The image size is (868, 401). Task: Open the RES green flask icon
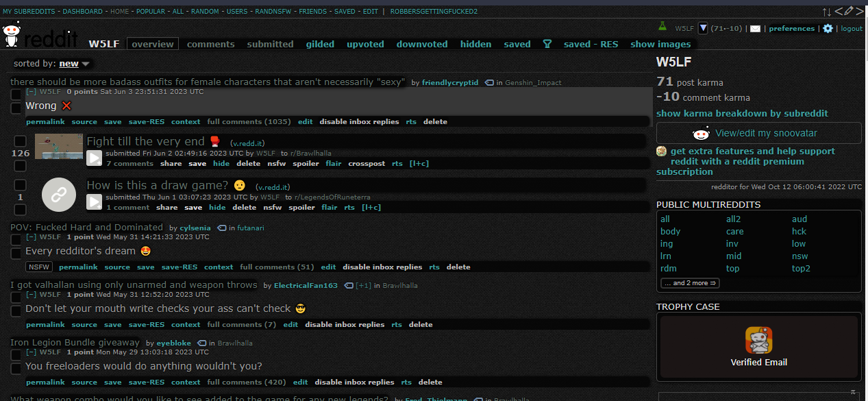tap(662, 27)
